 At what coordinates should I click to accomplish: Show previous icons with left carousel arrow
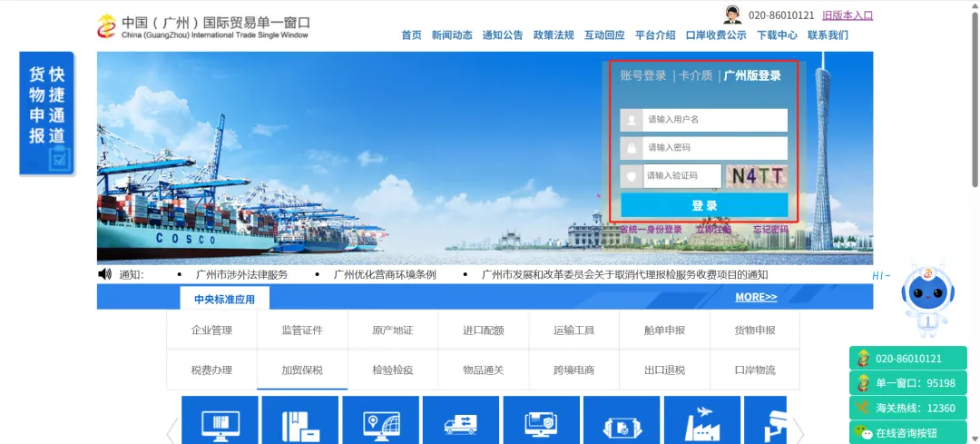[171, 431]
